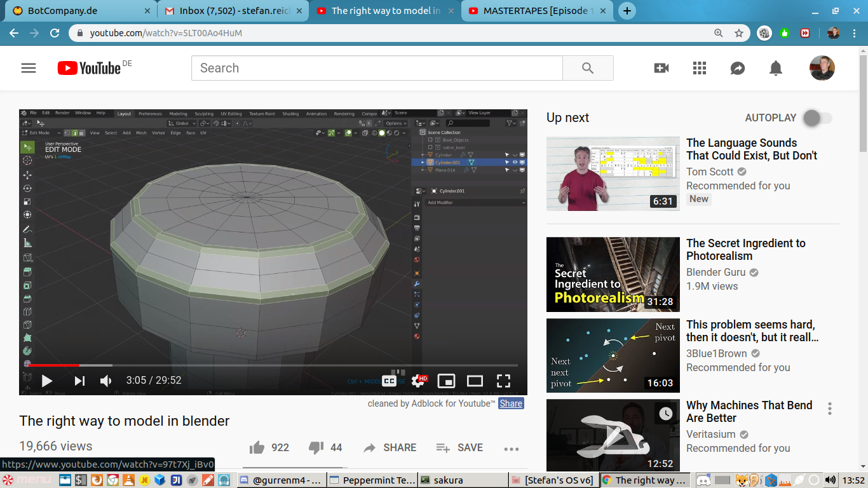Like the video with thumbs up
The width and height of the screenshot is (868, 488).
257,447
